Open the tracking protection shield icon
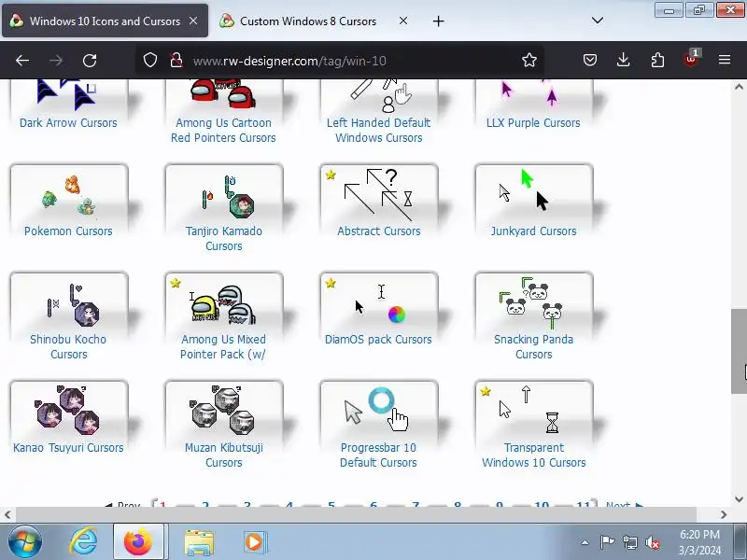This screenshot has height=560, width=747. 150,60
